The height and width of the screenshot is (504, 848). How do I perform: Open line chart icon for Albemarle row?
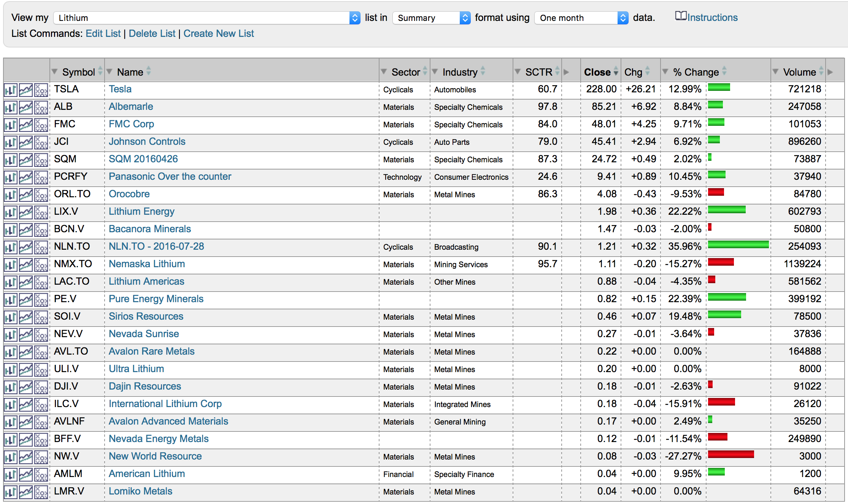point(26,108)
